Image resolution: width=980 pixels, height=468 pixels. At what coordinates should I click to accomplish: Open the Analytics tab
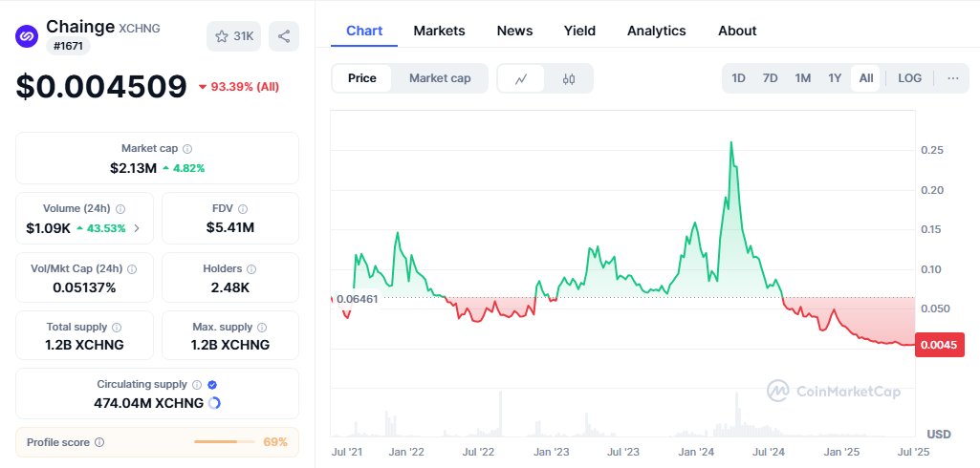pos(656,31)
